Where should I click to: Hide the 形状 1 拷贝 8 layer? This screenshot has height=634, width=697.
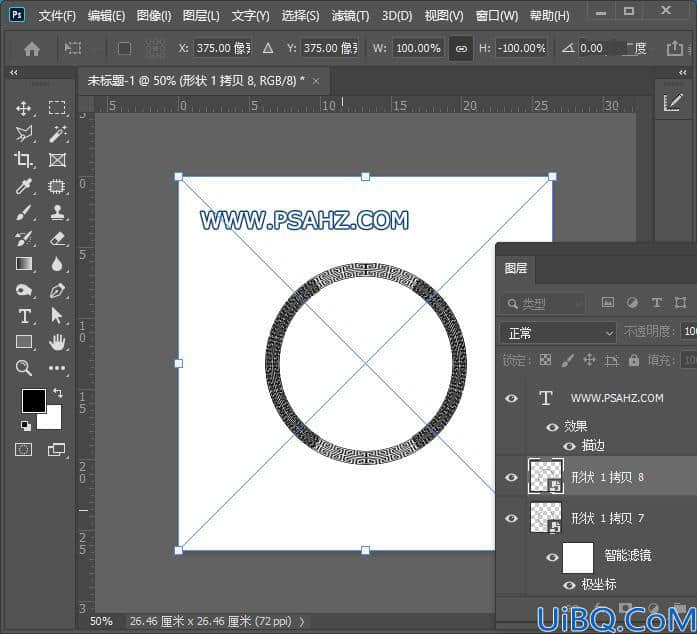click(511, 477)
